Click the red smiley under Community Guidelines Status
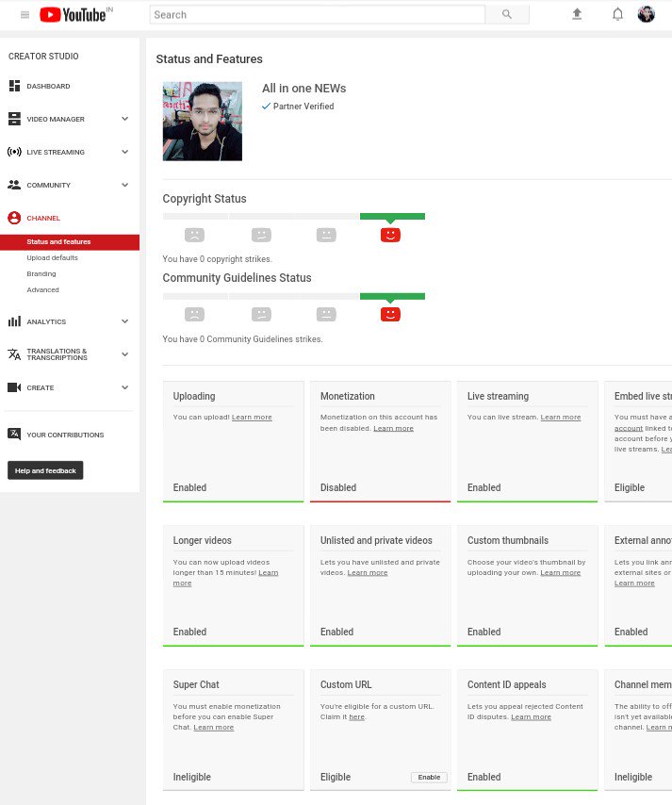The height and width of the screenshot is (805, 672). click(391, 314)
